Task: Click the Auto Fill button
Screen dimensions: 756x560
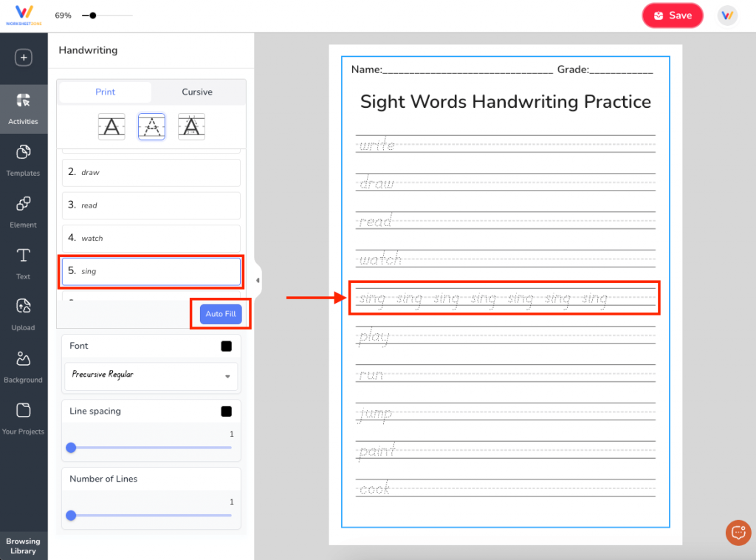Action: [220, 313]
